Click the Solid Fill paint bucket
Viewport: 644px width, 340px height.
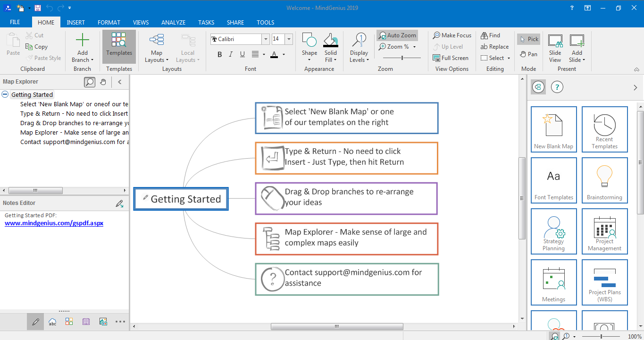331,40
